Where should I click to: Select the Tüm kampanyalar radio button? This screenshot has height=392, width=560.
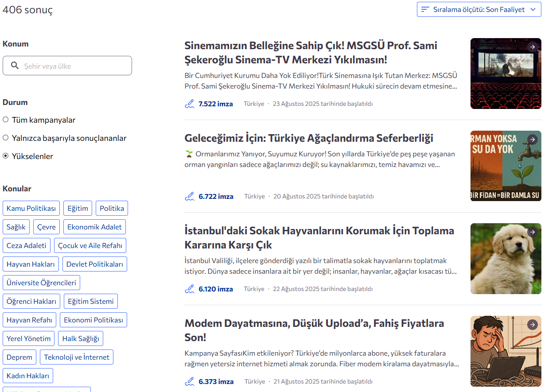click(6, 120)
